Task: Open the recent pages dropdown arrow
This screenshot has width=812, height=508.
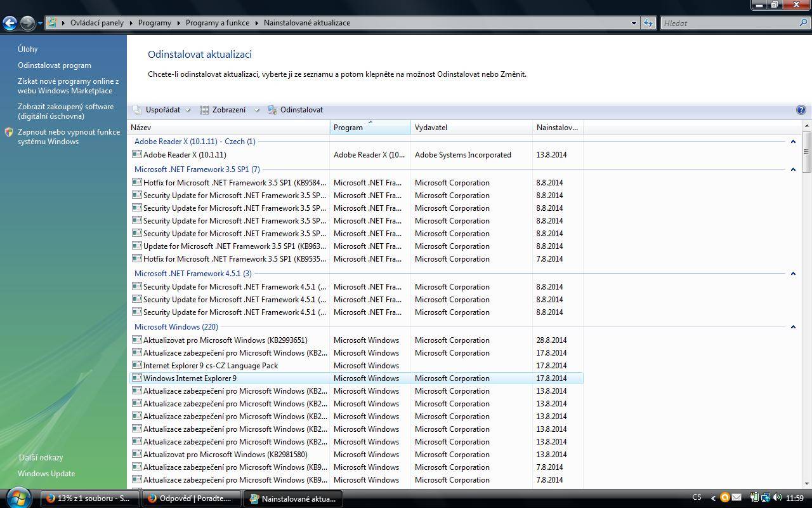Action: (x=40, y=23)
